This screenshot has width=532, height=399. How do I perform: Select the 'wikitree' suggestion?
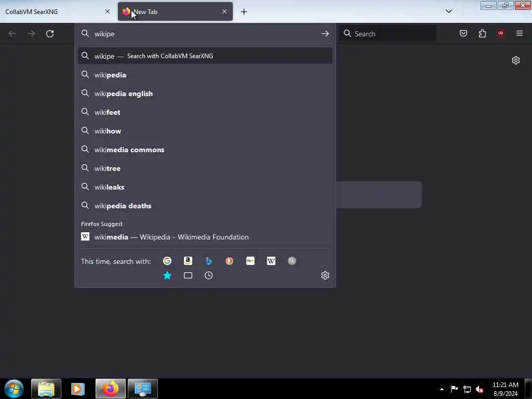(x=205, y=168)
